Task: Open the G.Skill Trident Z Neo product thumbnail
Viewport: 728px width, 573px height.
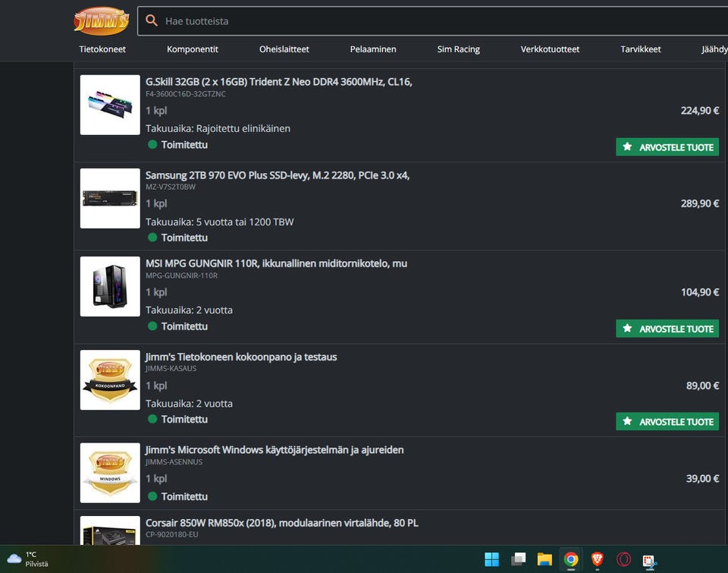Action: pyautogui.click(x=110, y=105)
